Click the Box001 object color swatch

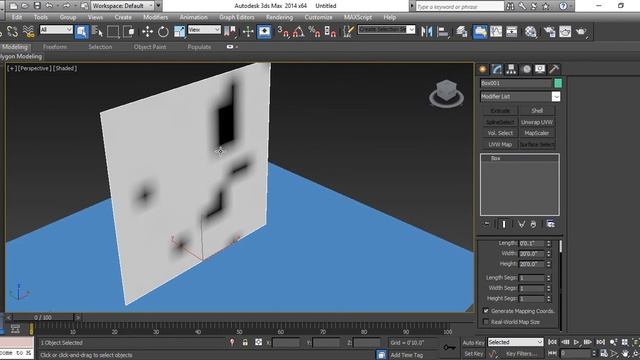(x=558, y=83)
